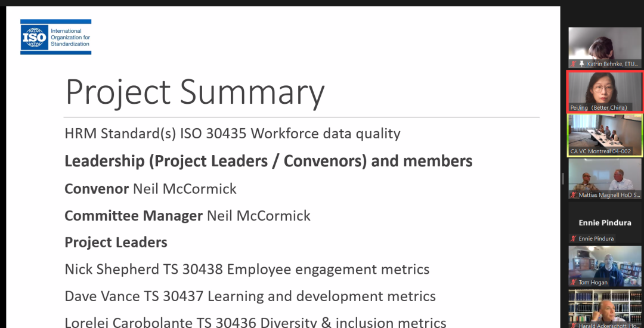Click the PeiJing (Better China) name label
The height and width of the screenshot is (328, 644).
coord(598,107)
